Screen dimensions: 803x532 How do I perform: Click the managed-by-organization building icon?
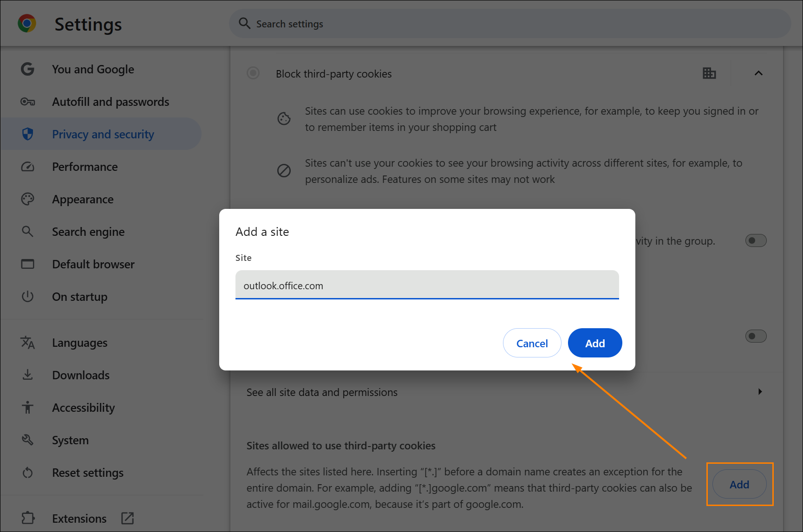pos(709,73)
